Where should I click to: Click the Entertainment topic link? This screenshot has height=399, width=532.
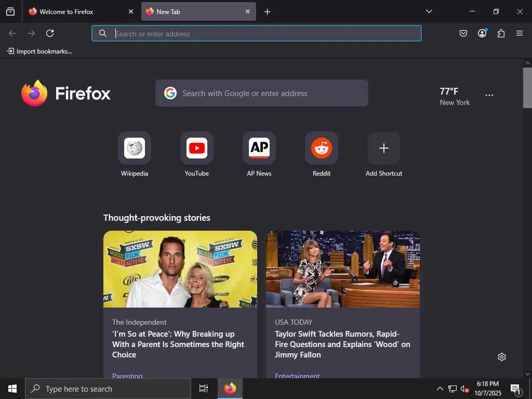point(297,375)
